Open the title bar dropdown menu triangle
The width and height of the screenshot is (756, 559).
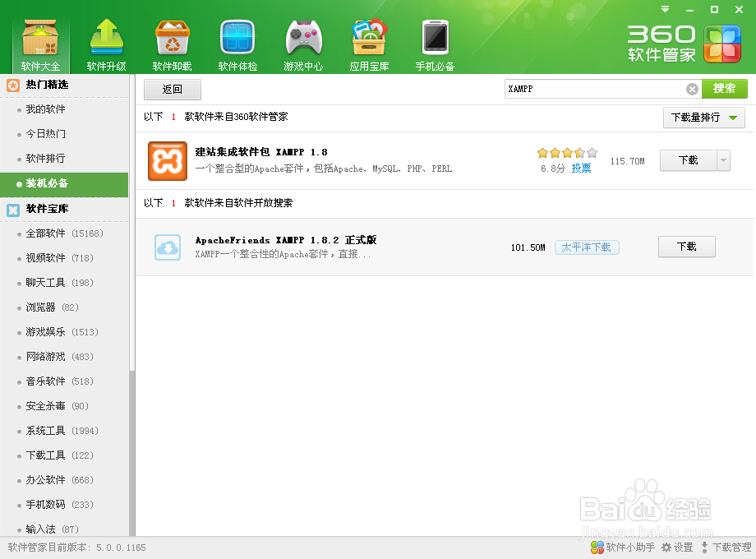click(x=666, y=9)
